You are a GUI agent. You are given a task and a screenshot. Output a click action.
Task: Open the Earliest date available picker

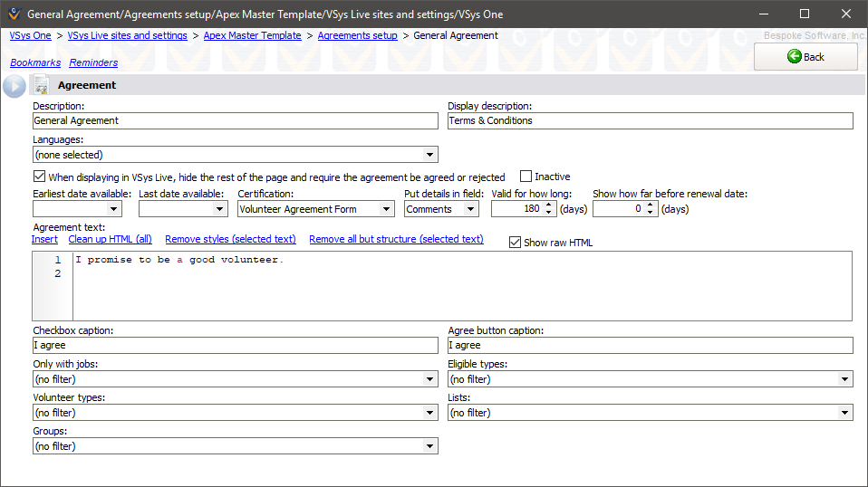point(113,209)
